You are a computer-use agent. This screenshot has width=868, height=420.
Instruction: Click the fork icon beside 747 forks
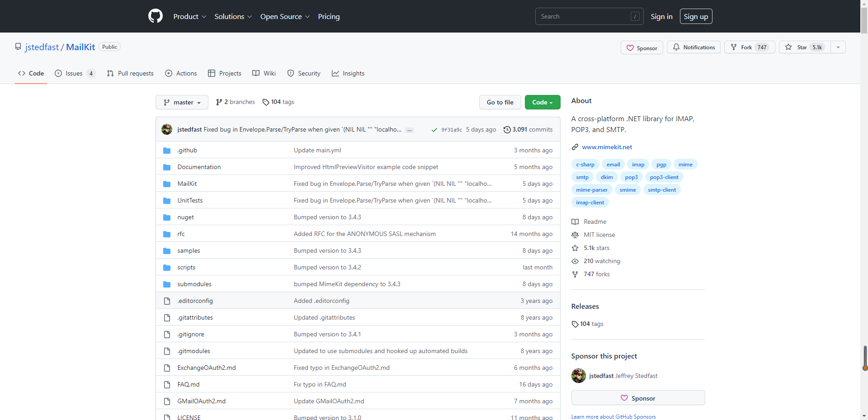tap(575, 274)
